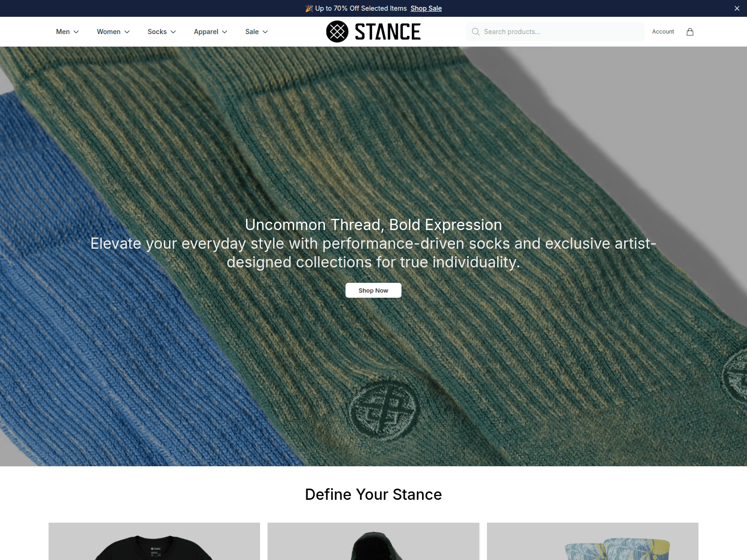Click the 'Define Your Stance' heading
Screen dimensions: 747x560
tap(373, 494)
